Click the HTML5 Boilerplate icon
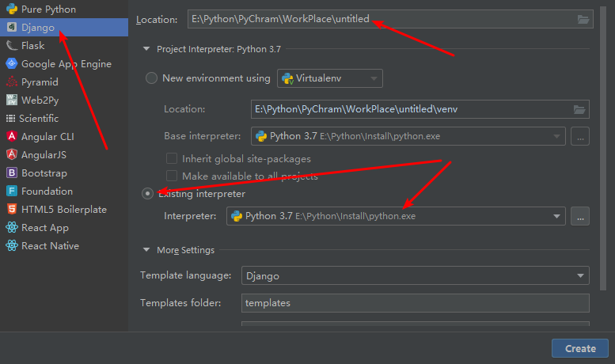 coord(12,209)
